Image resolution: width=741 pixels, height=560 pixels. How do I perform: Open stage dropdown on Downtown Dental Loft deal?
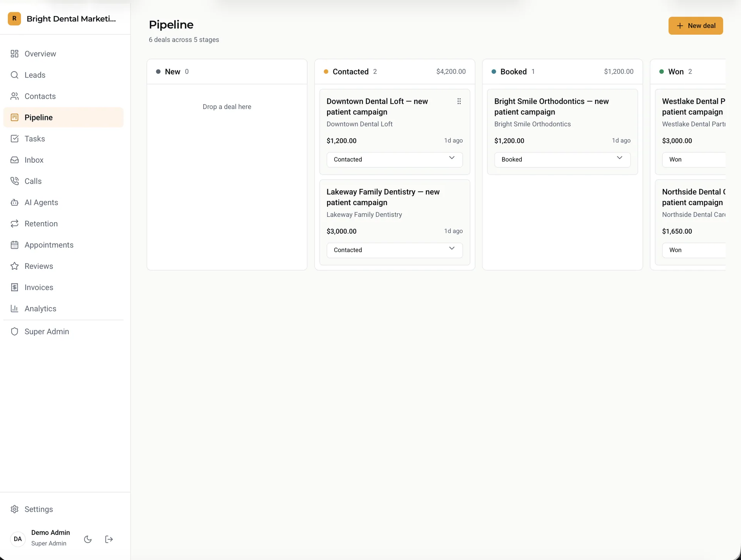tap(394, 159)
